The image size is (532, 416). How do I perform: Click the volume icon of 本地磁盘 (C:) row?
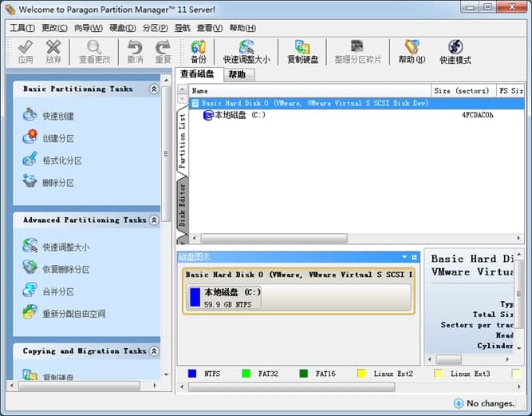click(207, 115)
